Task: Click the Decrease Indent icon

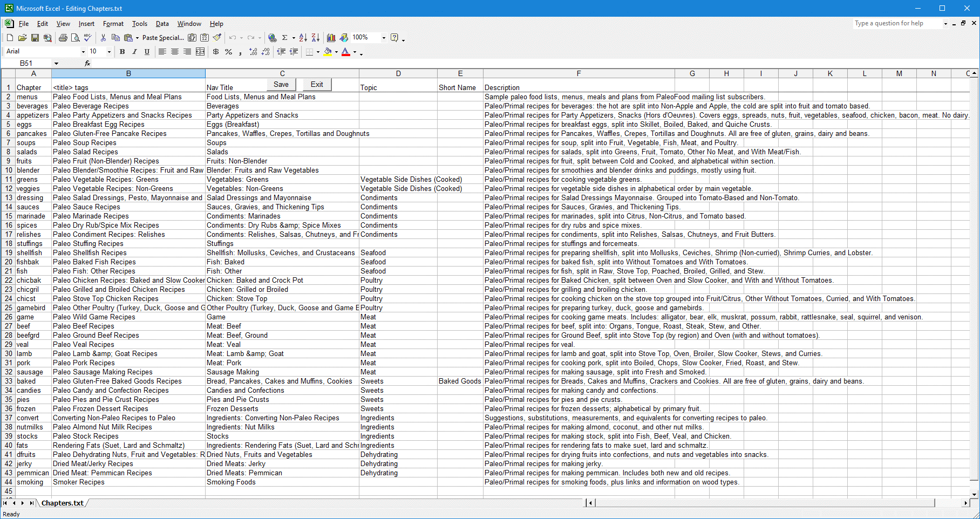Action: point(281,52)
